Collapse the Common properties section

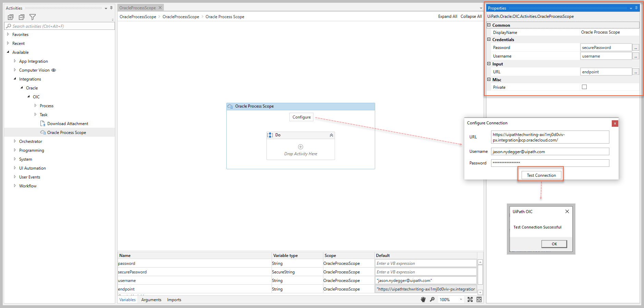click(x=489, y=25)
